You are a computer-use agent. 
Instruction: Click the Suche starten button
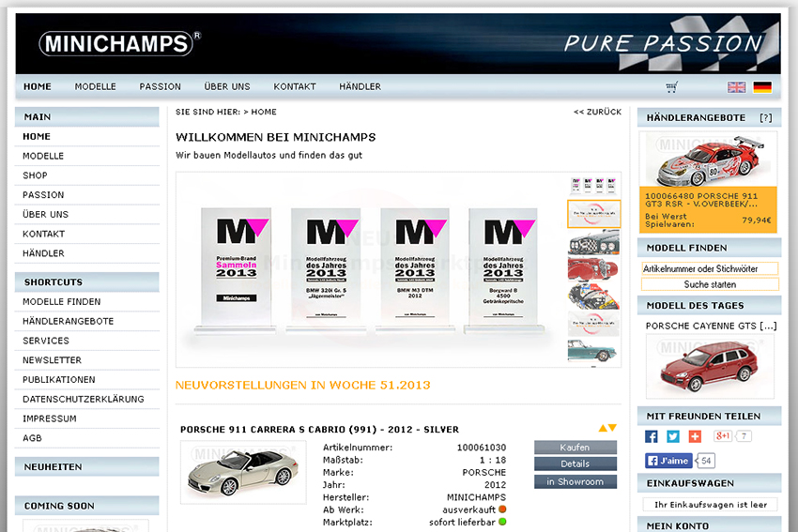click(710, 284)
